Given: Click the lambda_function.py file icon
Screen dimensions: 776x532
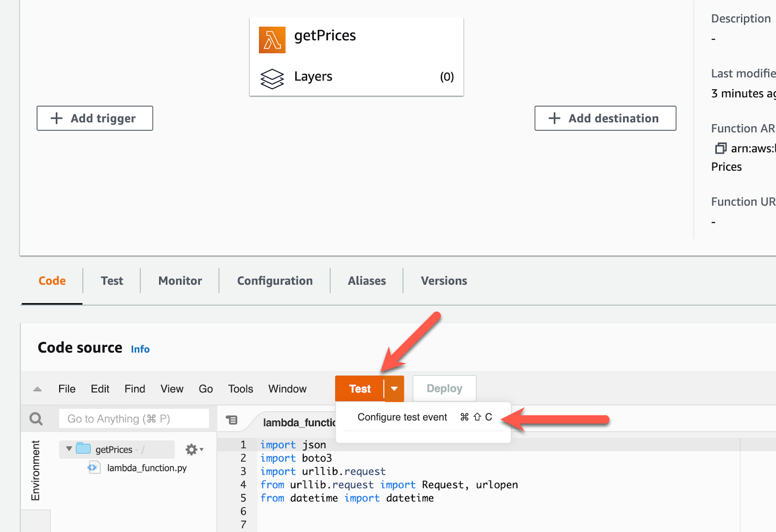Looking at the screenshot, I should coord(93,468).
